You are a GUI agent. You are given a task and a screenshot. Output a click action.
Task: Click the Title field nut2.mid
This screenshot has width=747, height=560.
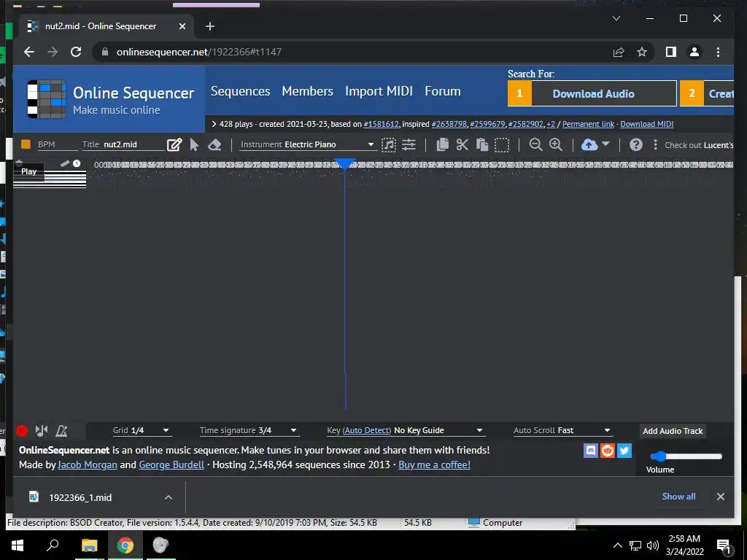point(133,144)
